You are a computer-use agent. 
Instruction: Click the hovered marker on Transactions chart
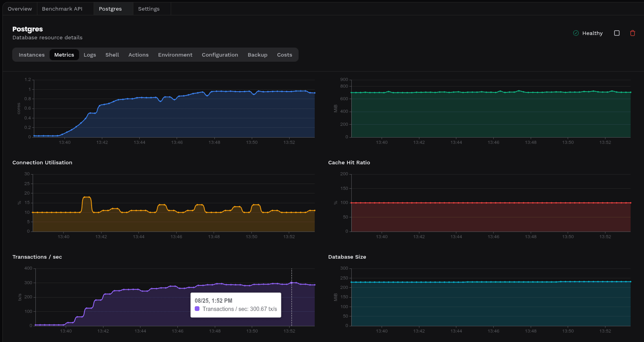click(292, 283)
